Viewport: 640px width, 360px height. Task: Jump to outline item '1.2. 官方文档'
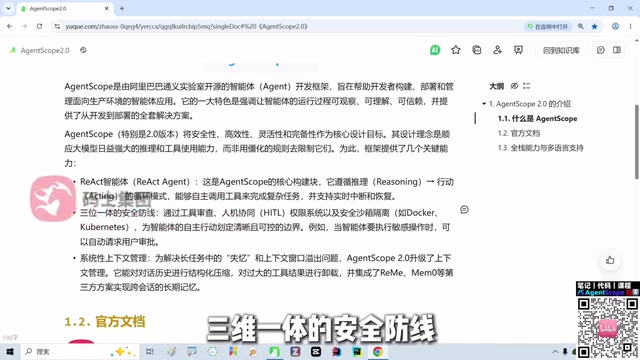pyautogui.click(x=519, y=133)
